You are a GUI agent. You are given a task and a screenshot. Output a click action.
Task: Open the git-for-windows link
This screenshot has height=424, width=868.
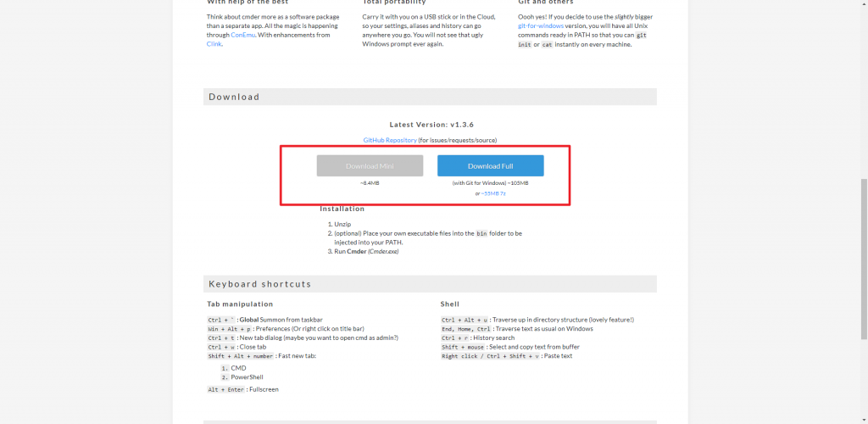tap(541, 26)
